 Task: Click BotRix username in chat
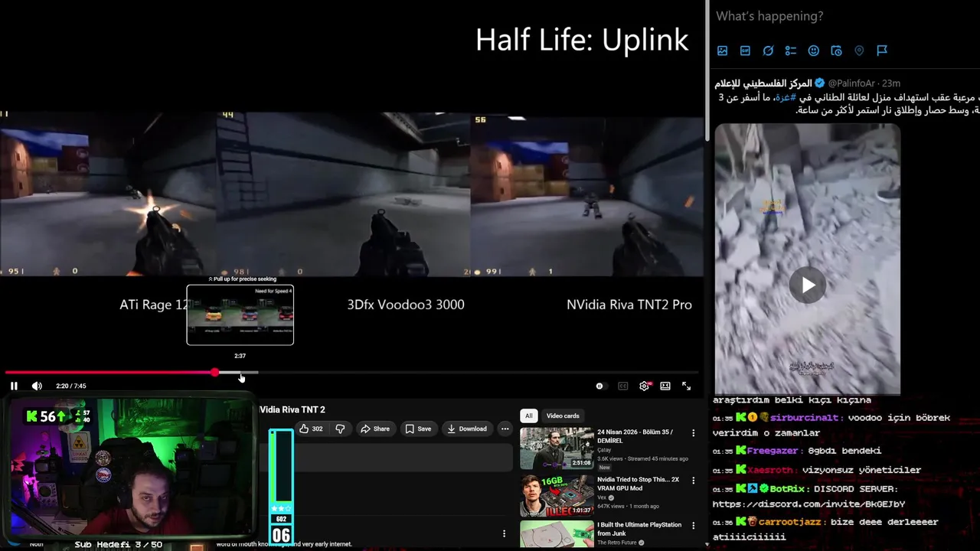click(x=787, y=488)
